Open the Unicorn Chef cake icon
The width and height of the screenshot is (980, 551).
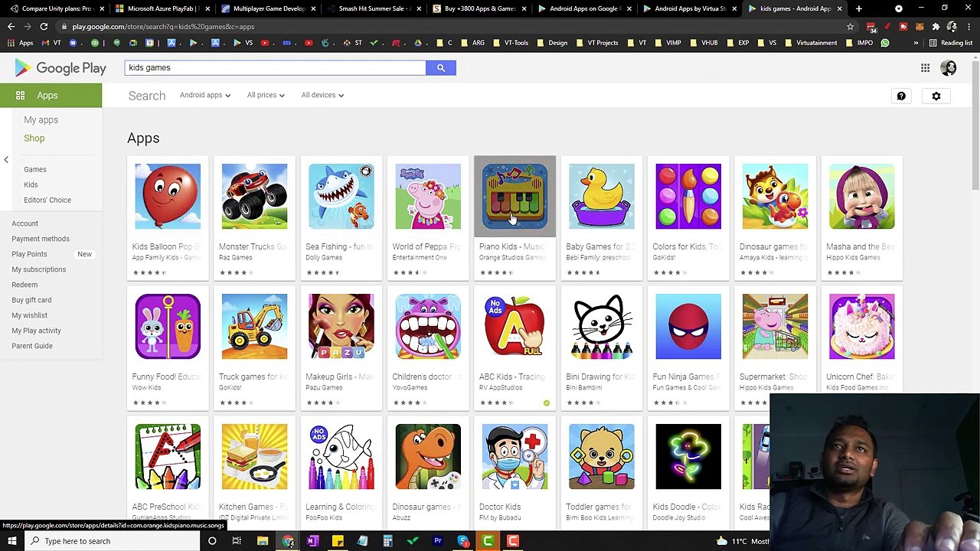861,326
